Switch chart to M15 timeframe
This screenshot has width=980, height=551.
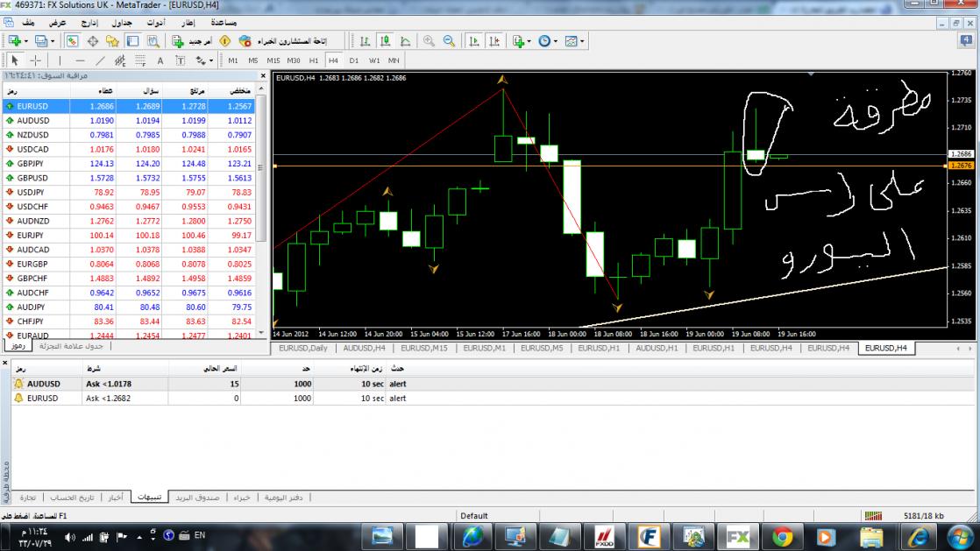coord(273,60)
